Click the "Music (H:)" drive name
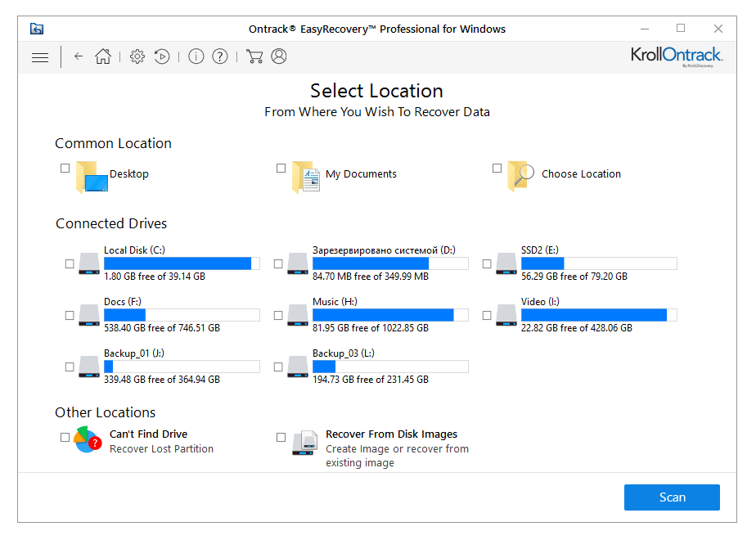The height and width of the screenshot is (540, 756). pyautogui.click(x=335, y=302)
